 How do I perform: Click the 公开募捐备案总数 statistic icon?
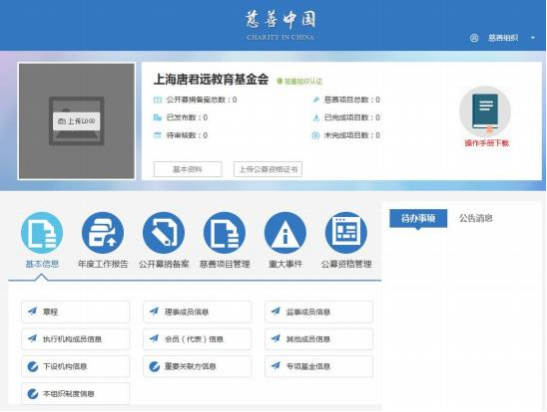158,100
